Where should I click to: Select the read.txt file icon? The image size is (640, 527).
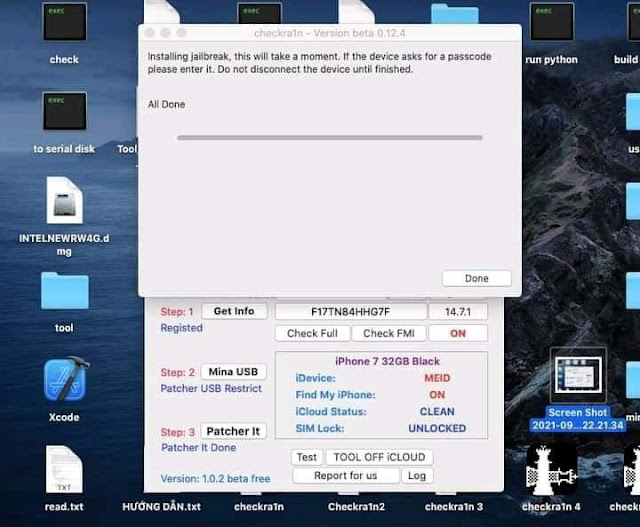pos(64,469)
